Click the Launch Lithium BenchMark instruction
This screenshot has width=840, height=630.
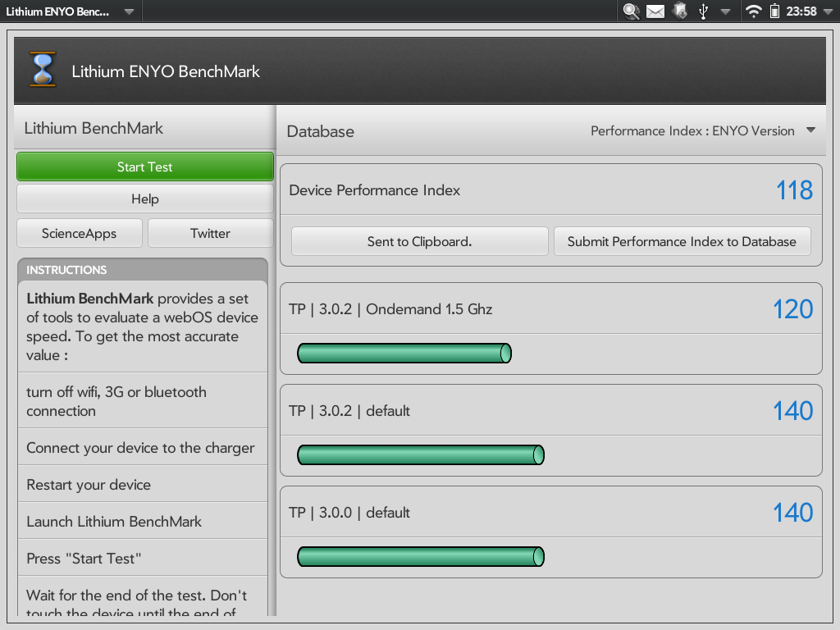pyautogui.click(x=143, y=521)
